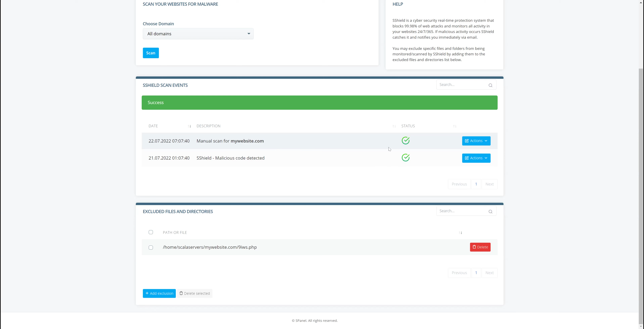Toggle the select-all checkbox beside Path or File
This screenshot has height=329, width=644.
click(x=151, y=232)
